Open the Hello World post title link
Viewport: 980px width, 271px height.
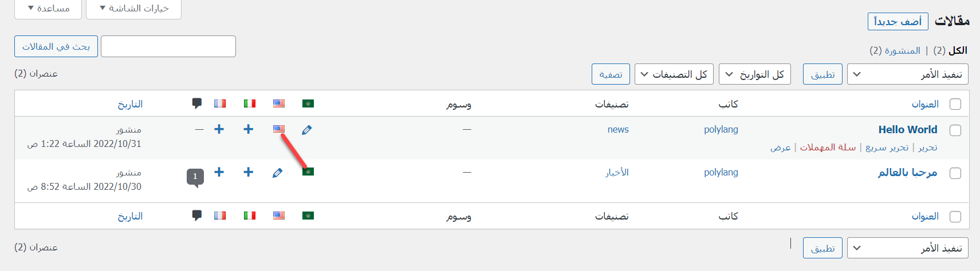tap(908, 130)
